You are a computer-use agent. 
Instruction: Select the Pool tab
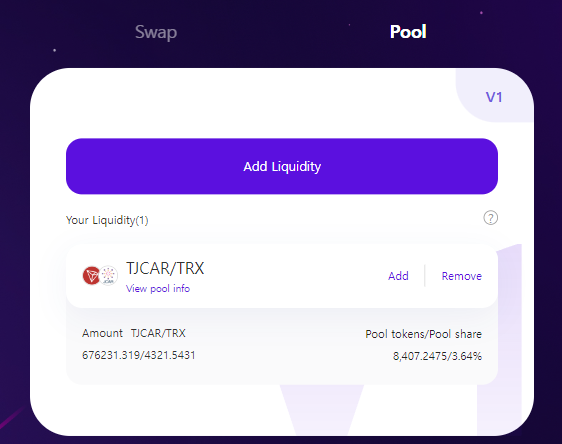[x=408, y=32]
